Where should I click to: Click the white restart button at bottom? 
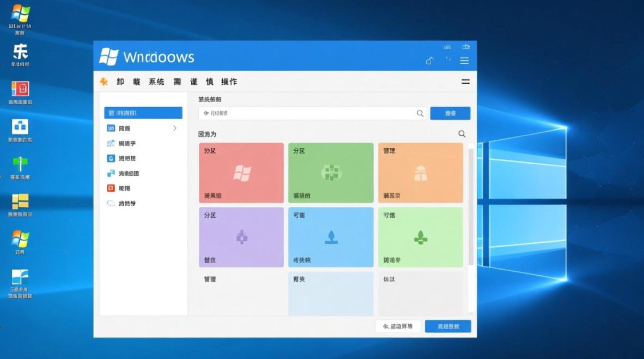click(398, 326)
